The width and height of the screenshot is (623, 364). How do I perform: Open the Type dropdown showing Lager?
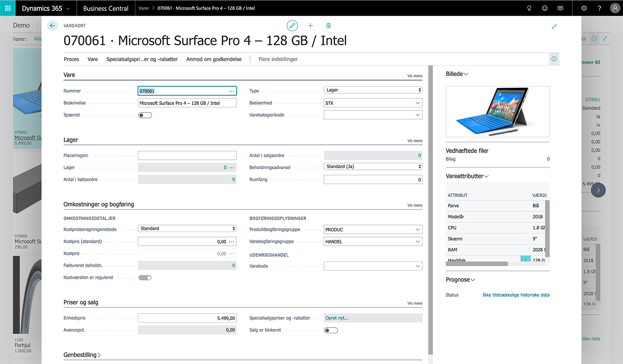coord(373,90)
